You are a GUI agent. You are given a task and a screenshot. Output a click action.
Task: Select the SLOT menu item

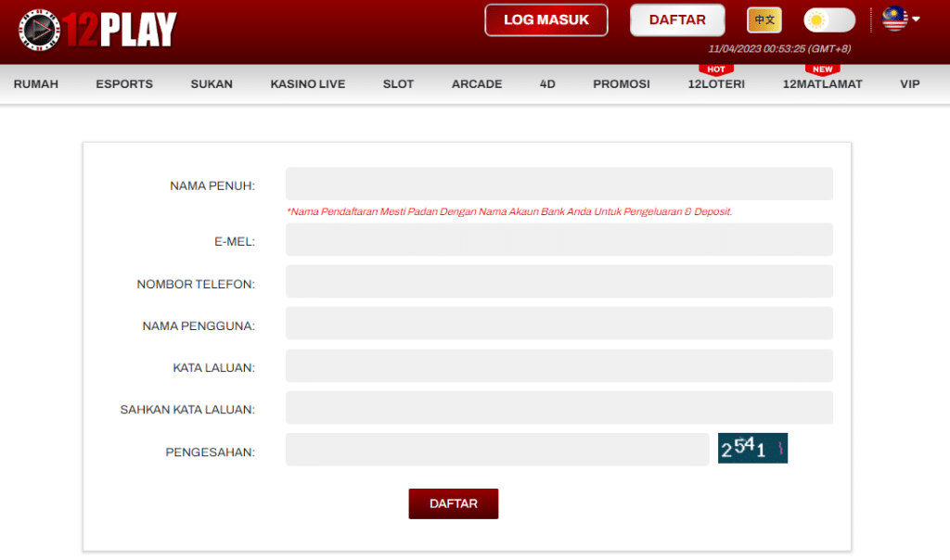398,84
